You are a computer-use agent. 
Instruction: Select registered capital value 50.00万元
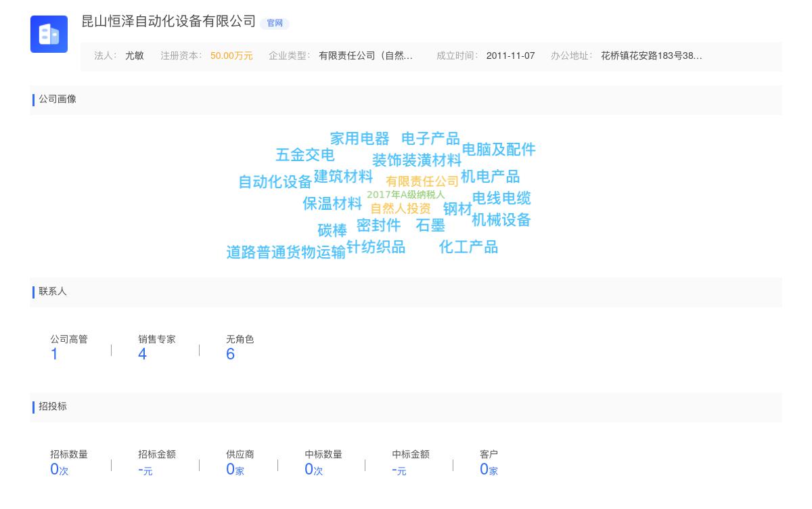point(231,56)
